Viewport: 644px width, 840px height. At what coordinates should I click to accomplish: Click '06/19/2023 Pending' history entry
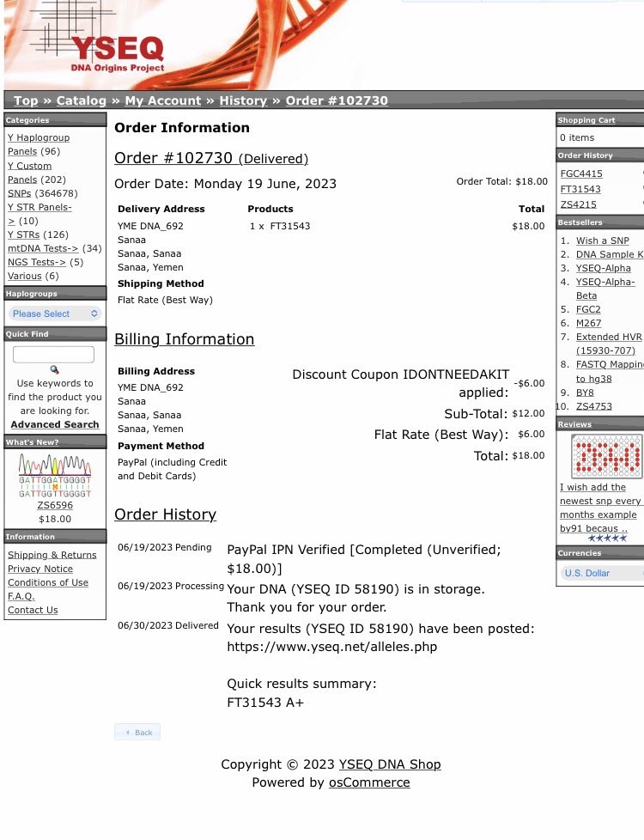pyautogui.click(x=165, y=547)
